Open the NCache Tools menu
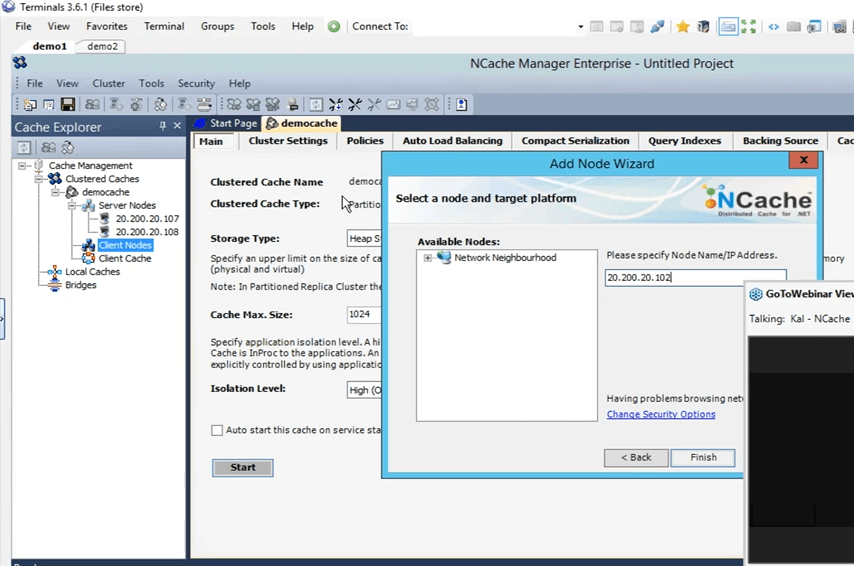Screen dimensions: 854x566 pyautogui.click(x=151, y=83)
